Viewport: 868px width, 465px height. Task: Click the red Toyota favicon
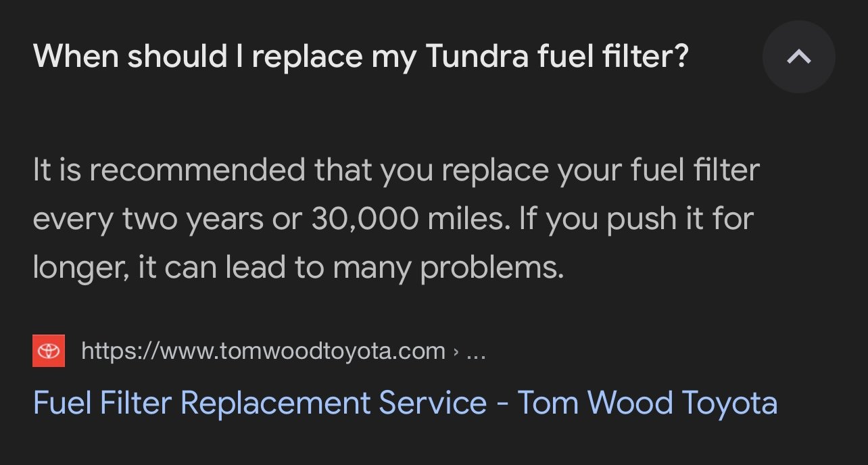click(49, 351)
